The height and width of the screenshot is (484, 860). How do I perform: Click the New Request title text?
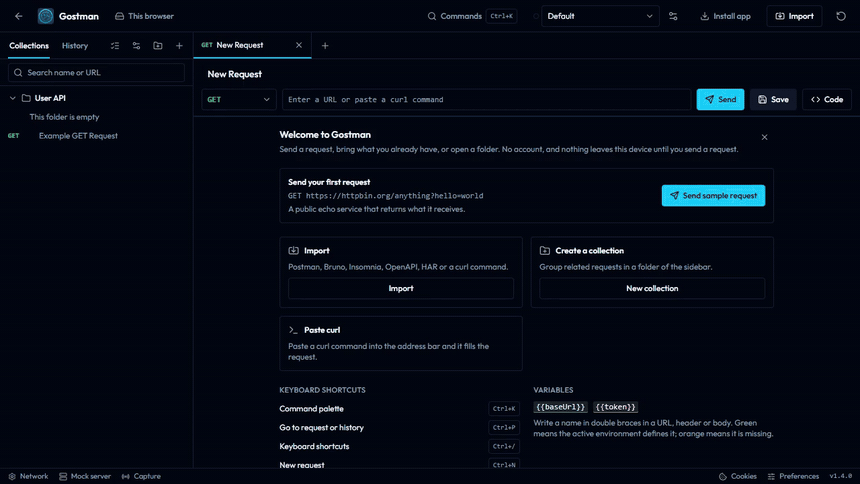pos(234,74)
